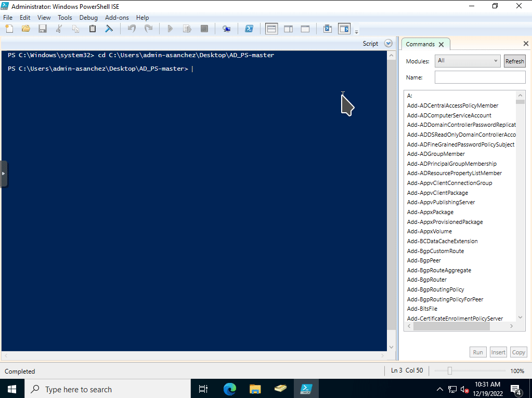532x398 pixels.
Task: Open the Modules dropdown in the Commands pane
Action: (x=467, y=61)
